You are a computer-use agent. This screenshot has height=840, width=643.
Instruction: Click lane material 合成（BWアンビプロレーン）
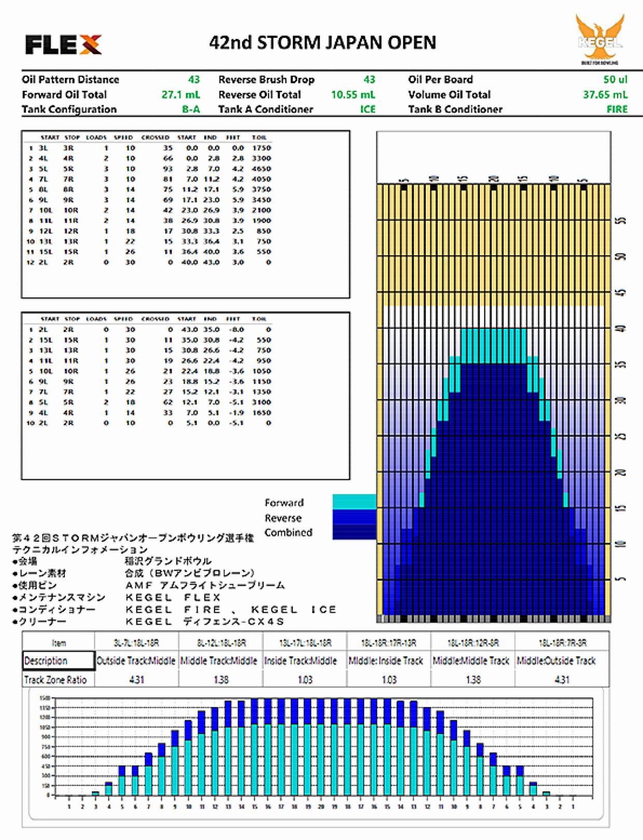click(x=190, y=573)
